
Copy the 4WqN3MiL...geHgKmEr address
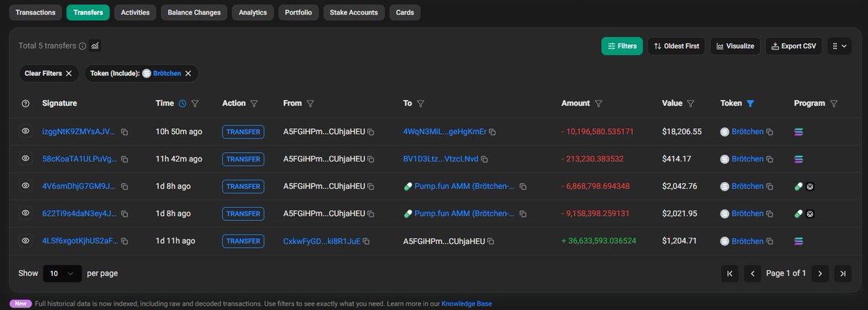click(492, 132)
